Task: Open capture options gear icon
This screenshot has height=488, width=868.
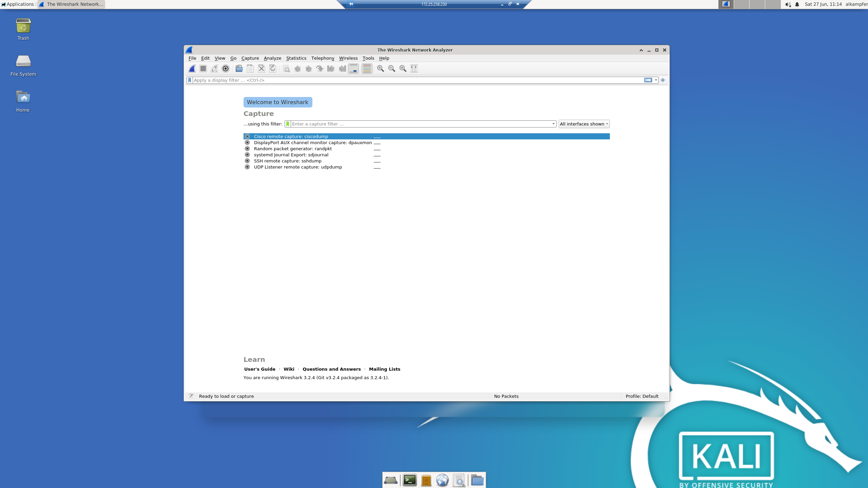Action: (226, 69)
